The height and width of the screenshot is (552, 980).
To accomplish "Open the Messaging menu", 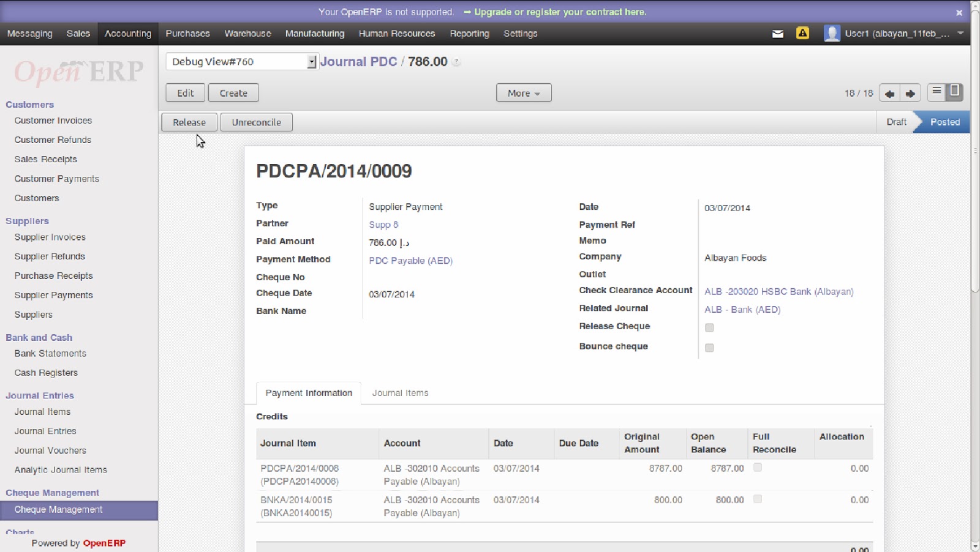I will pyautogui.click(x=29, y=34).
